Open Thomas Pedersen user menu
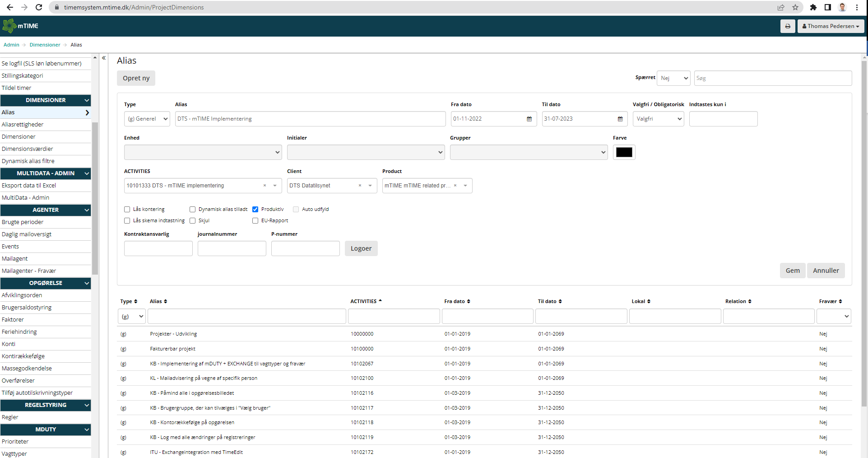 tap(831, 26)
